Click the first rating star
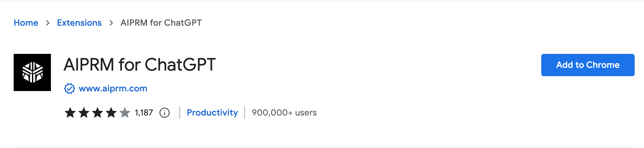Image resolution: width=644 pixels, height=148 pixels. (70, 113)
